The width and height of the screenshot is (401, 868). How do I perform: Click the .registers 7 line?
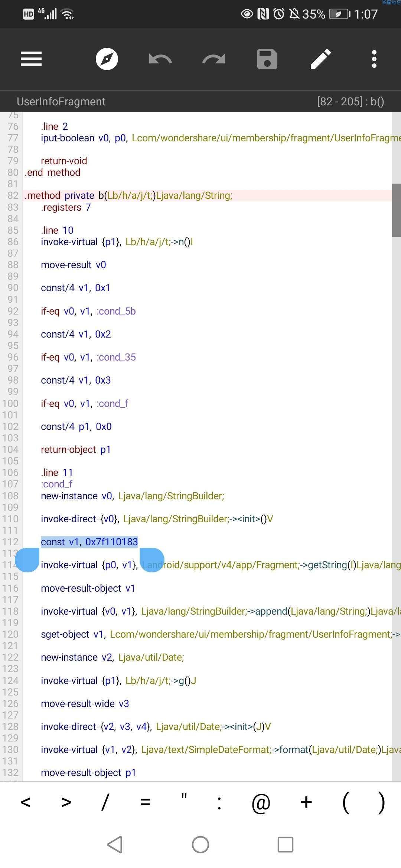66,207
